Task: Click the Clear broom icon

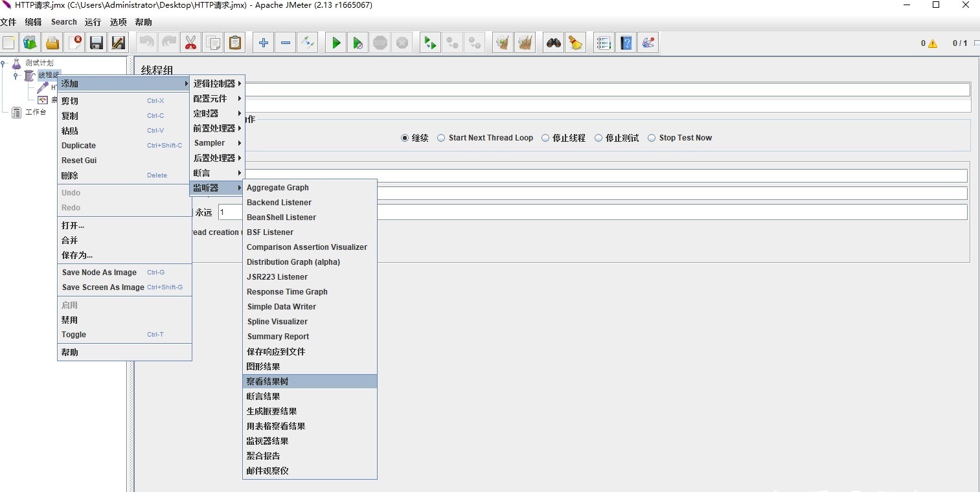Action: [x=503, y=43]
